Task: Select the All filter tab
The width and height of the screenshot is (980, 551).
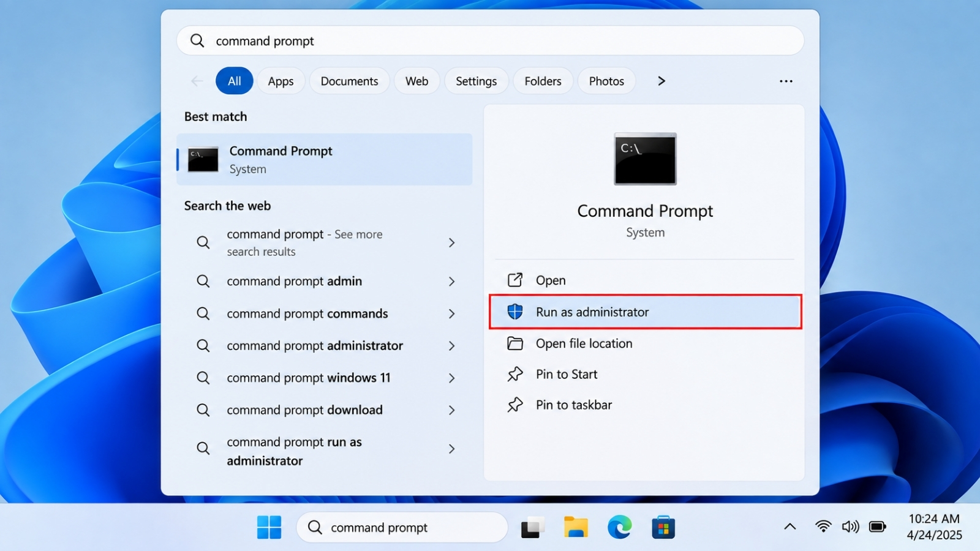Action: click(234, 81)
